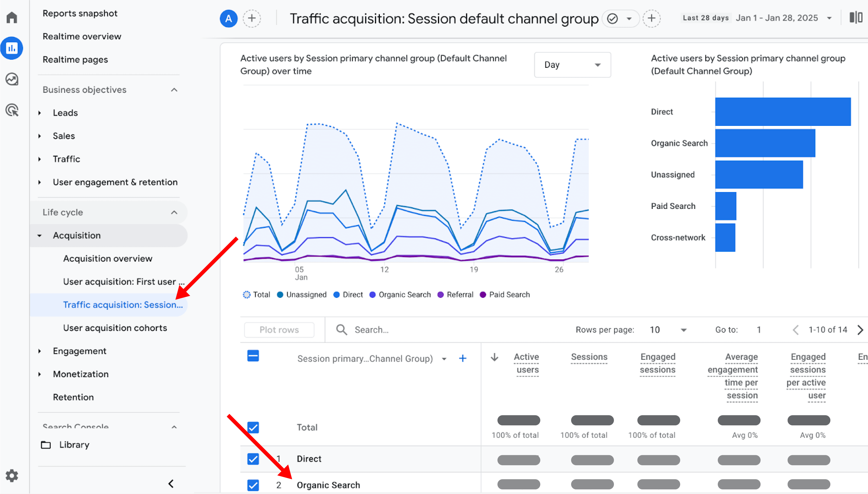Click the Plot rows button
This screenshot has height=494, width=868.
pos(279,329)
